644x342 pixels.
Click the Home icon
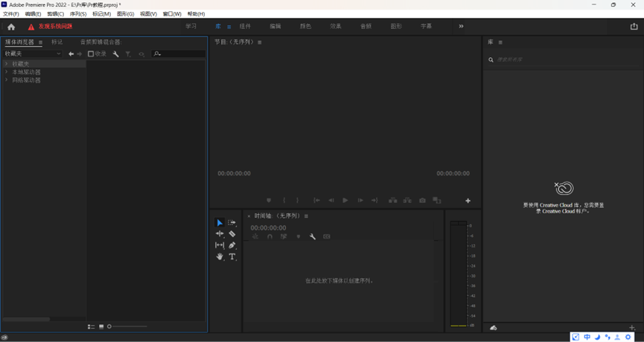[11, 27]
